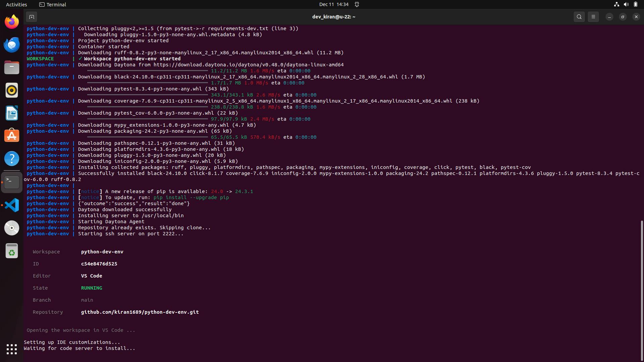Click the VS Code editor value
Viewport: 644px width, 362px height.
[92, 276]
